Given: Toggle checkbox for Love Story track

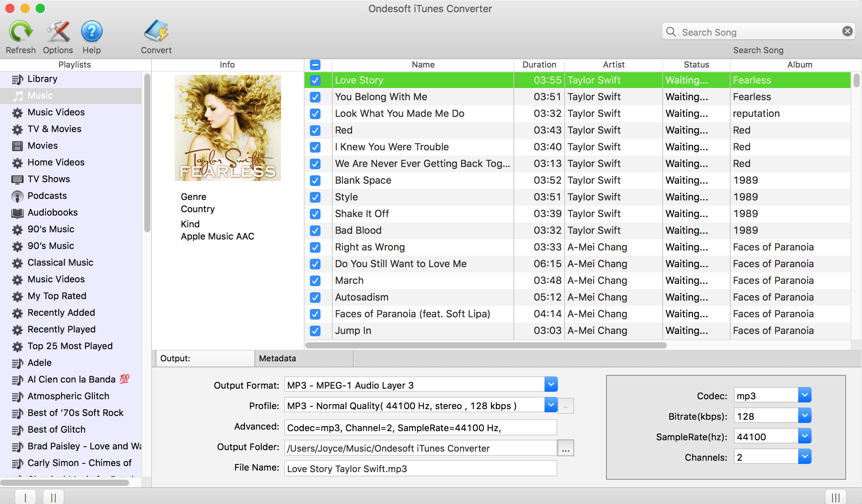Looking at the screenshot, I should 315,80.
